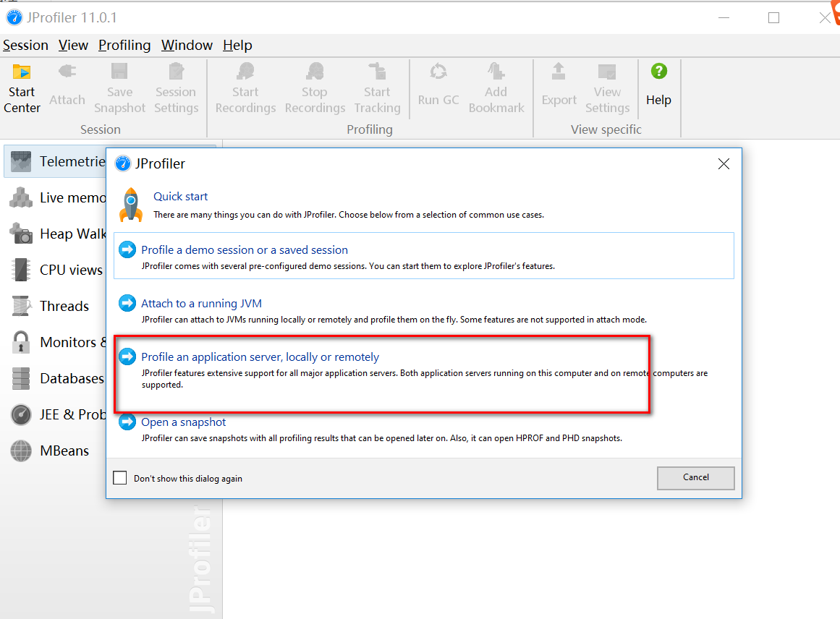Open the Start Center toolbar icon
This screenshot has width=840, height=619.
(x=22, y=72)
